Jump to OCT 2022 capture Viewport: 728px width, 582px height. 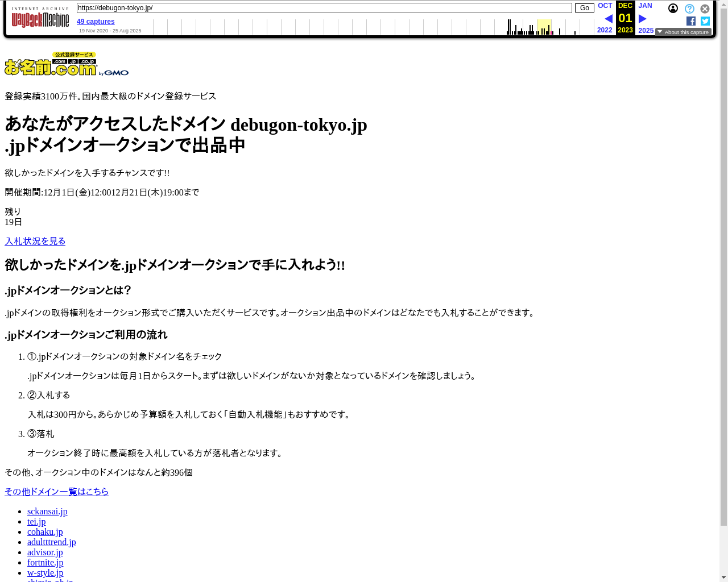(605, 6)
